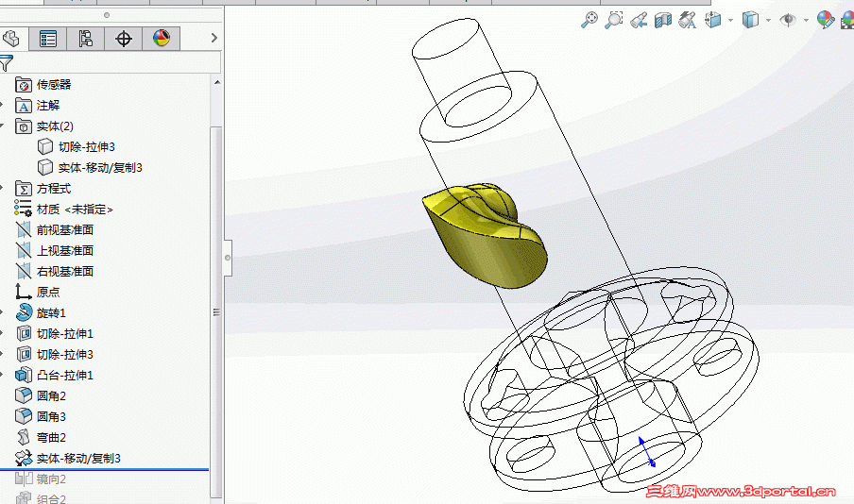
Task: Select body 实体-移动/复制3 under 实体(2)
Action: click(90, 168)
